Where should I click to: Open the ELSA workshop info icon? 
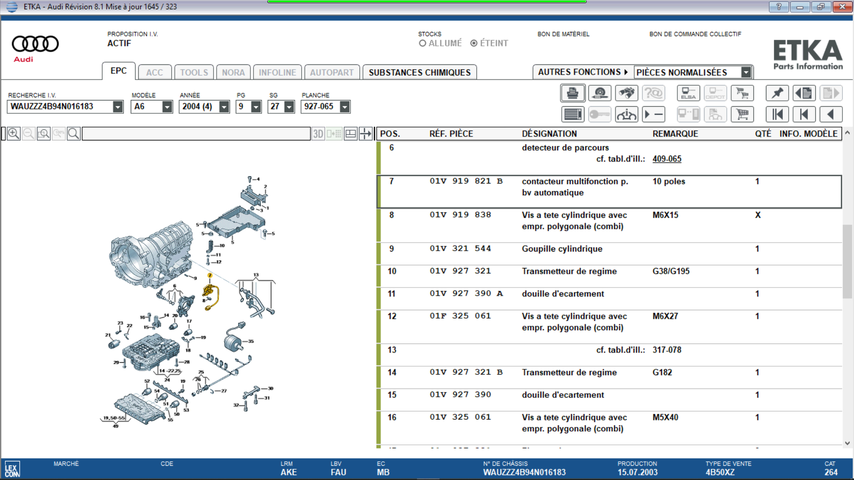pos(689,93)
